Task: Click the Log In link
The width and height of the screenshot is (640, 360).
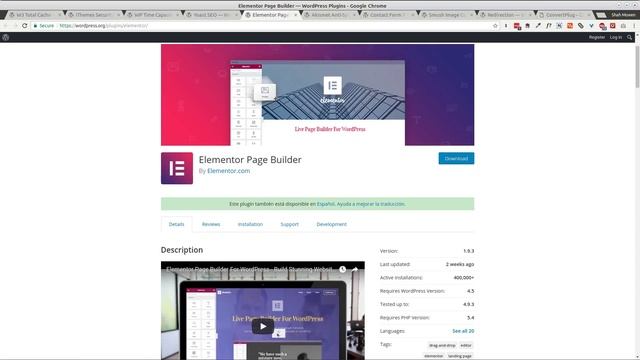Action: [616, 37]
